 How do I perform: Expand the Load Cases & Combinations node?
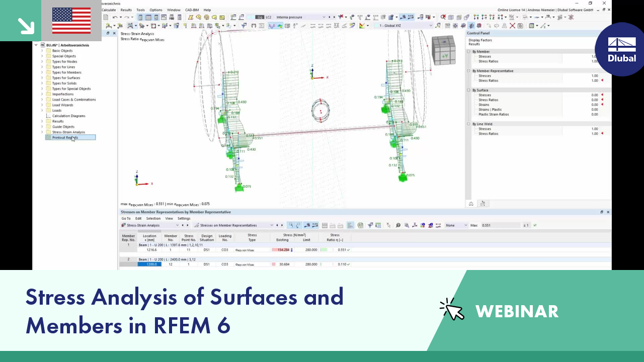[42, 100]
